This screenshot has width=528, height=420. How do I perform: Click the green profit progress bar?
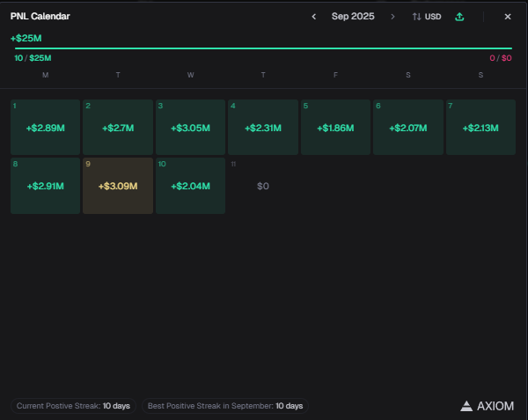(x=263, y=48)
